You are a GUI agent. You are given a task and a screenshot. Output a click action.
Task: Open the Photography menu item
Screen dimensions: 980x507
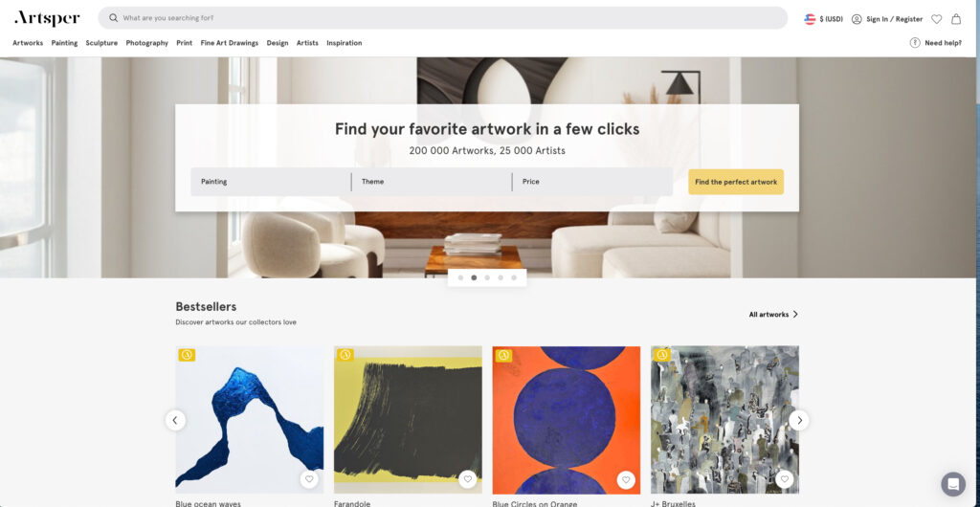pyautogui.click(x=146, y=43)
